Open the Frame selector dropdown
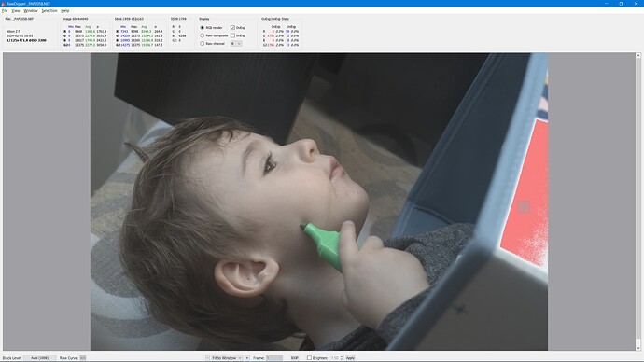Screen dimensions: 644x362 [274, 358]
